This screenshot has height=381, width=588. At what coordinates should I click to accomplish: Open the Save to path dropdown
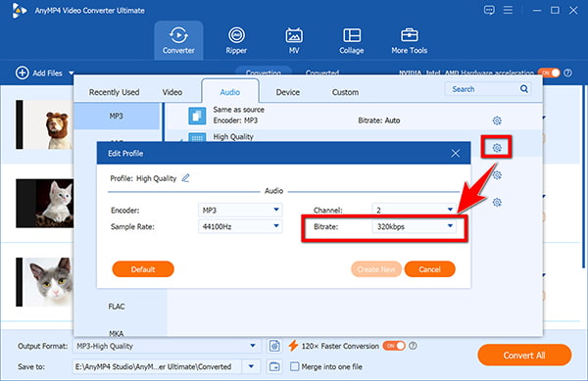[x=251, y=366]
